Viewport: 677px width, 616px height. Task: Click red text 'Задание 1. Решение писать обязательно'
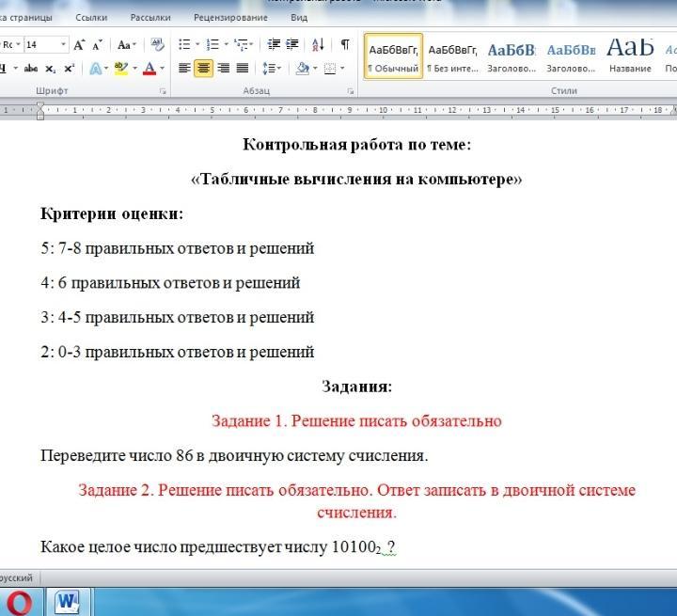click(x=356, y=420)
